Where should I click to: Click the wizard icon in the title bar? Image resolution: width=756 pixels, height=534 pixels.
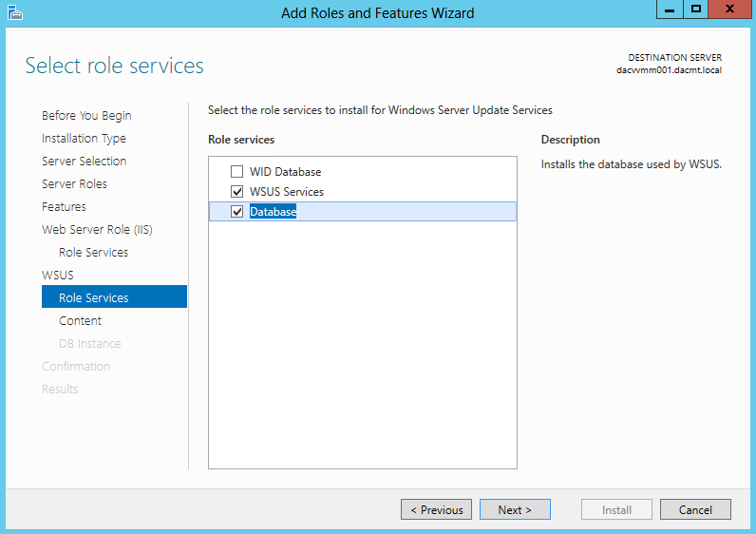[x=15, y=12]
